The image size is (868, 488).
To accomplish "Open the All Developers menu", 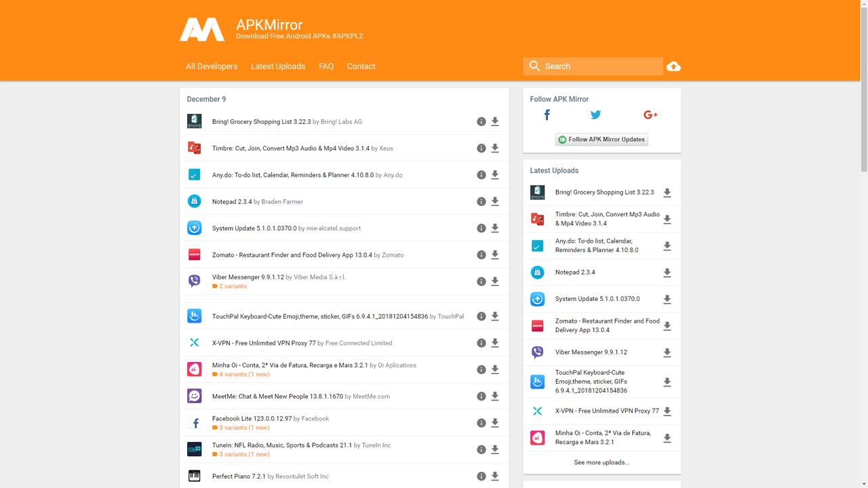I will point(212,66).
